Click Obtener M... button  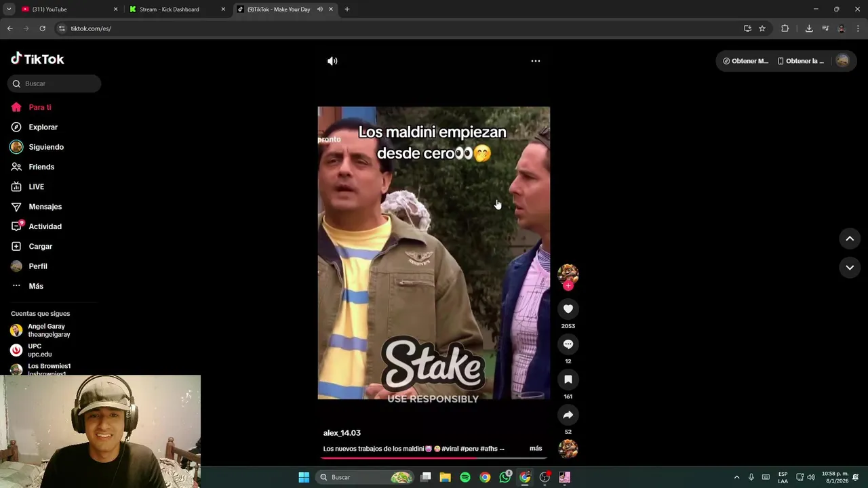point(745,61)
